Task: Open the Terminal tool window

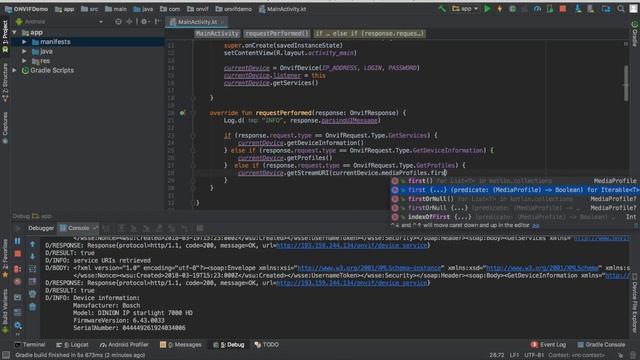Action: point(30,345)
